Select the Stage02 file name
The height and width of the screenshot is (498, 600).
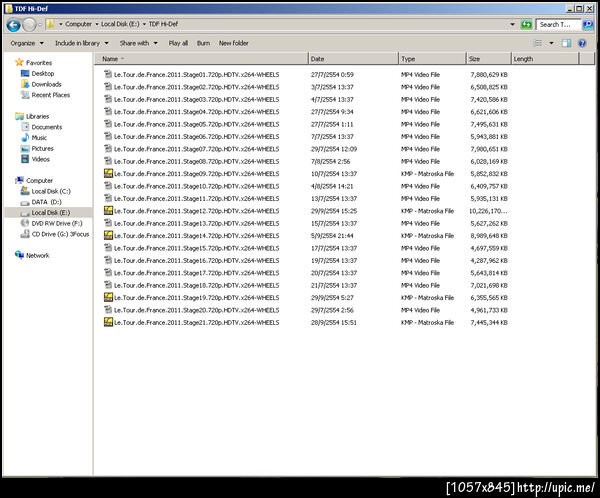click(x=196, y=87)
